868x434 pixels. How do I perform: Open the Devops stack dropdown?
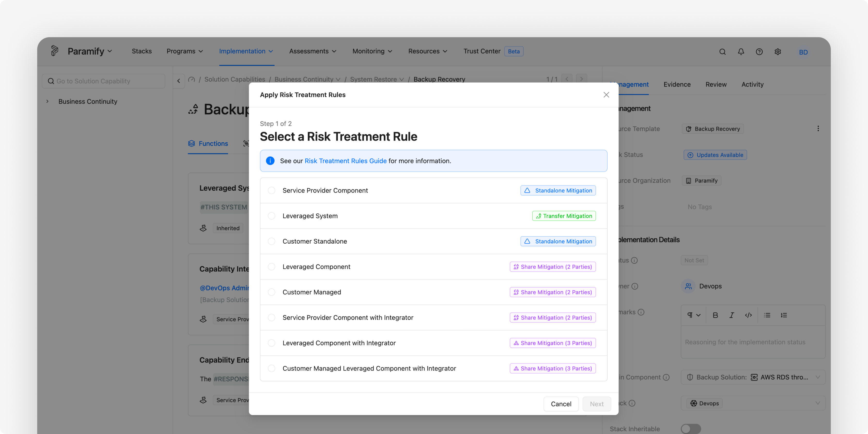(x=753, y=403)
